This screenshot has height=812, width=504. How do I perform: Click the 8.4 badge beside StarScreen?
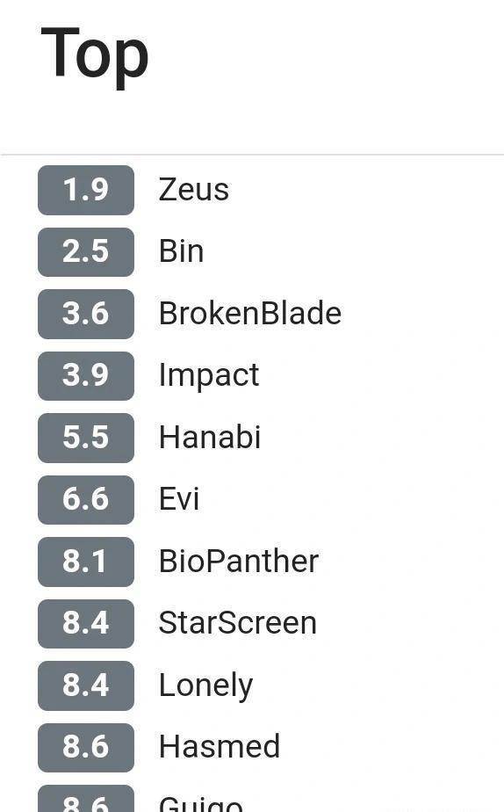[x=86, y=624]
